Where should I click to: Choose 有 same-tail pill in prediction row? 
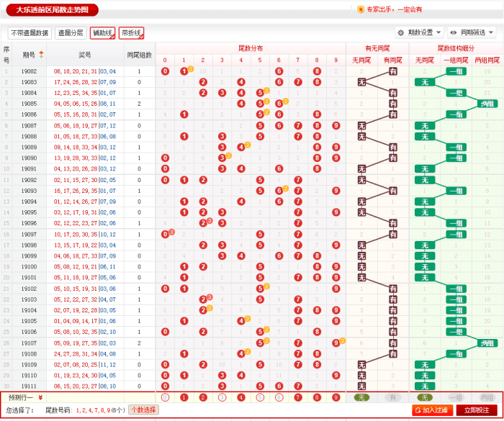point(392,397)
